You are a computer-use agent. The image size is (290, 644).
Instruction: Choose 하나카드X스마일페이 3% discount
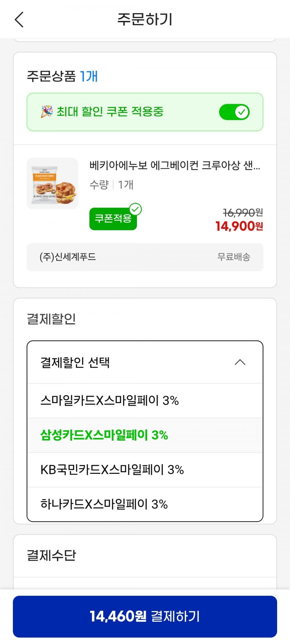point(145,504)
